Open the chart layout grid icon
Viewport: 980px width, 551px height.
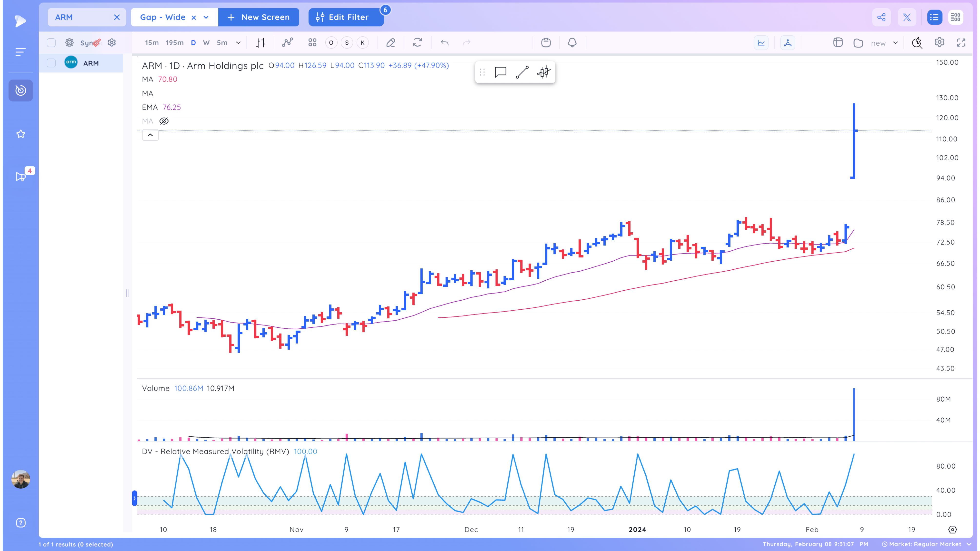(312, 43)
